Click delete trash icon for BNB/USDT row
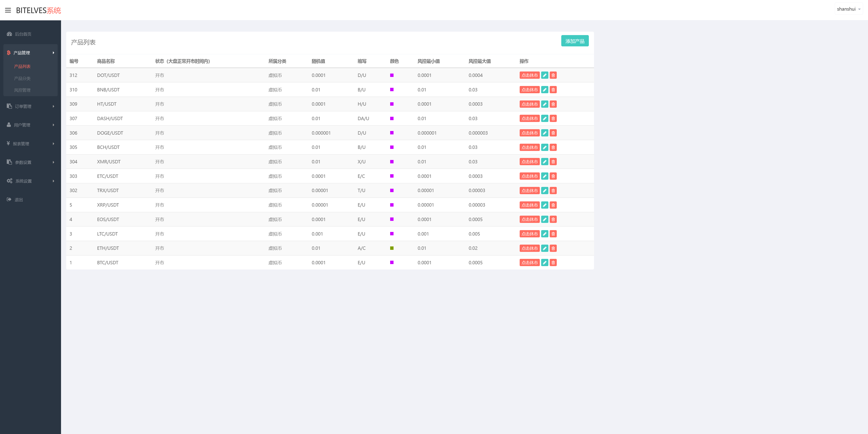 point(553,90)
